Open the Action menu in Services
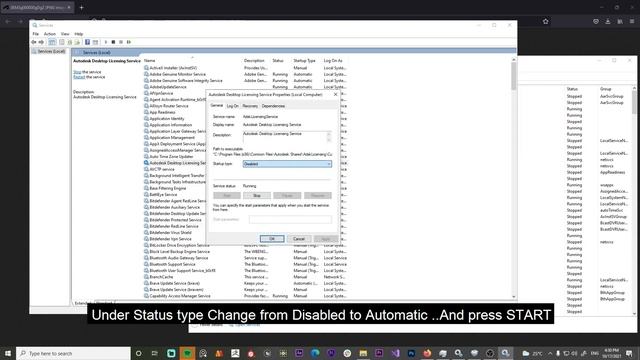 50,34
